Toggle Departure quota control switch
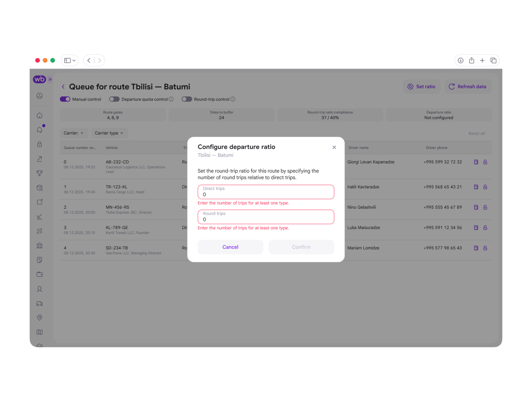 (x=114, y=99)
